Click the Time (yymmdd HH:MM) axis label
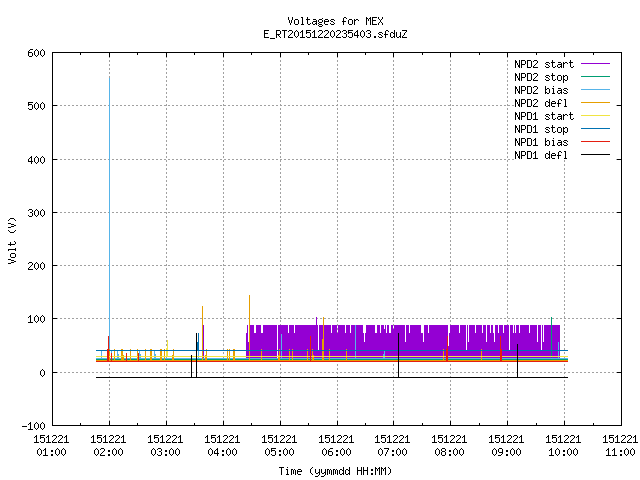Screen dimensions: 640x480 [x=335, y=471]
